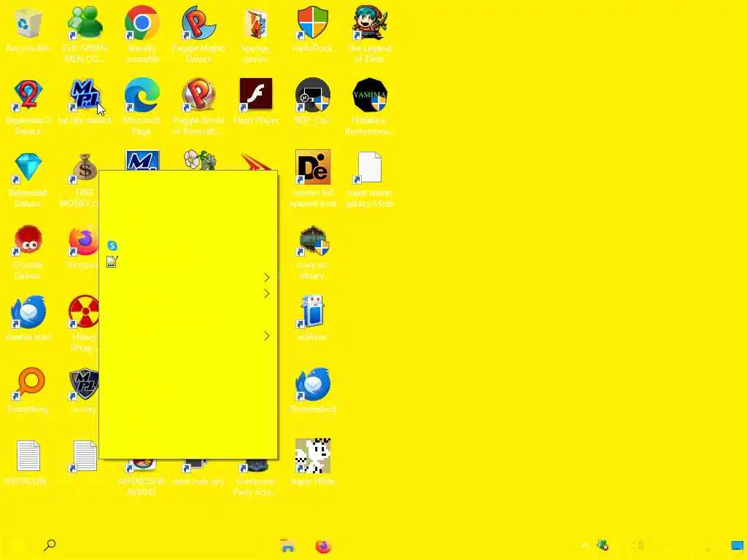Open the green Messenger people icon

pos(85,23)
